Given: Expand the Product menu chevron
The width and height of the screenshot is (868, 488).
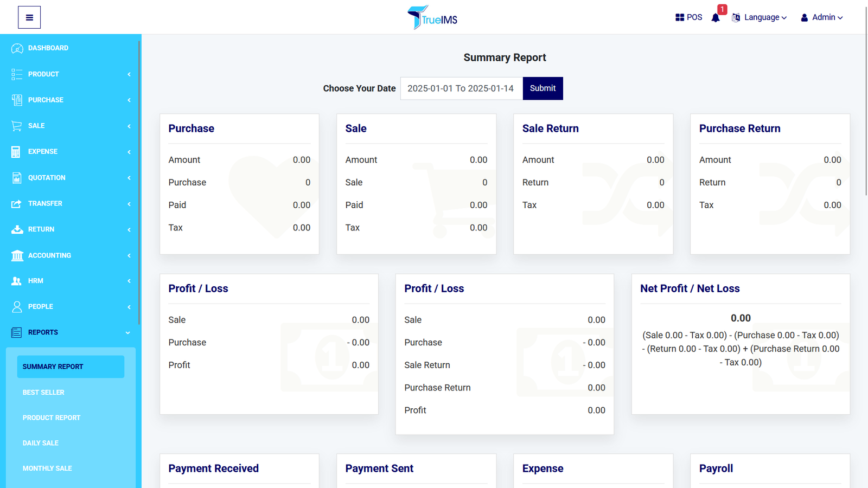Looking at the screenshot, I should click(x=129, y=74).
